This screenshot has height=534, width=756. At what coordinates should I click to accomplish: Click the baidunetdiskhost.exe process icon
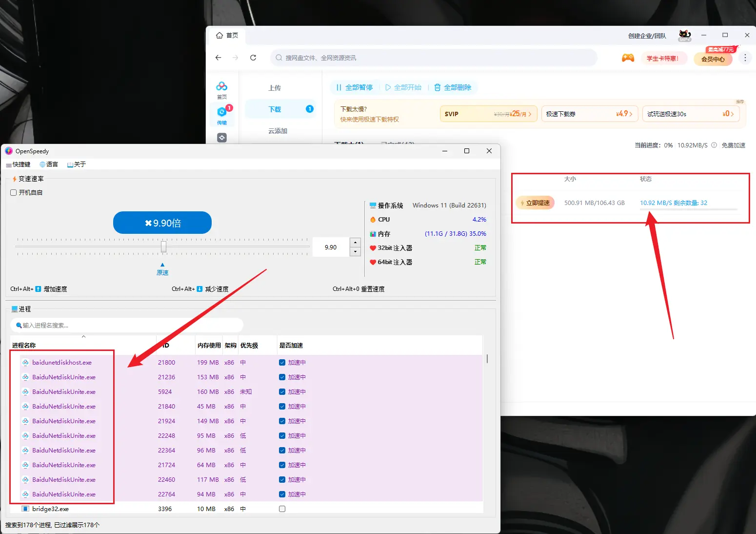25,363
